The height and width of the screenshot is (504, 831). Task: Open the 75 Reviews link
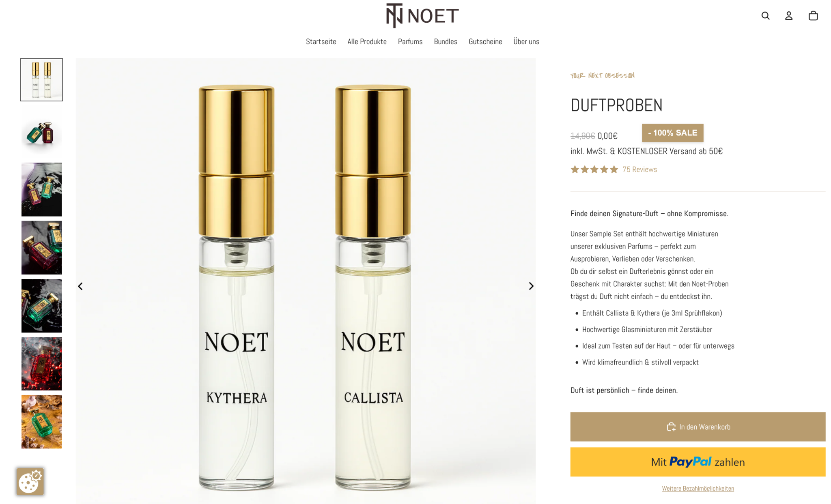(x=639, y=169)
